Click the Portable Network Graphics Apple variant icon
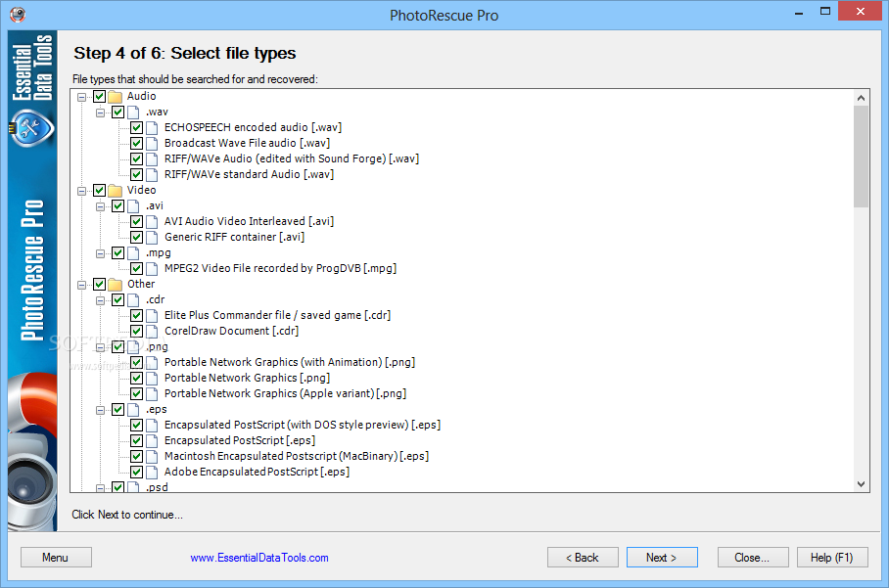 tap(152, 393)
